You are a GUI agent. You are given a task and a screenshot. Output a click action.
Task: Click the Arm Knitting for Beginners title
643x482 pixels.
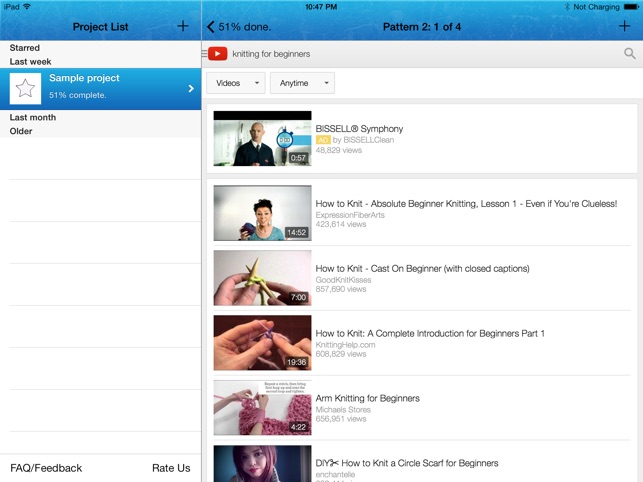click(367, 398)
